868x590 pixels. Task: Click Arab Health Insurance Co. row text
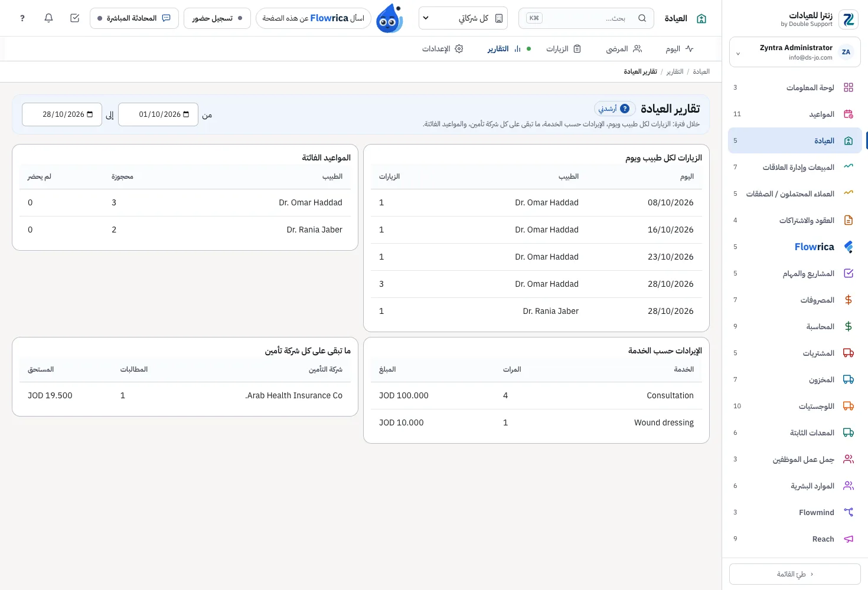point(294,395)
